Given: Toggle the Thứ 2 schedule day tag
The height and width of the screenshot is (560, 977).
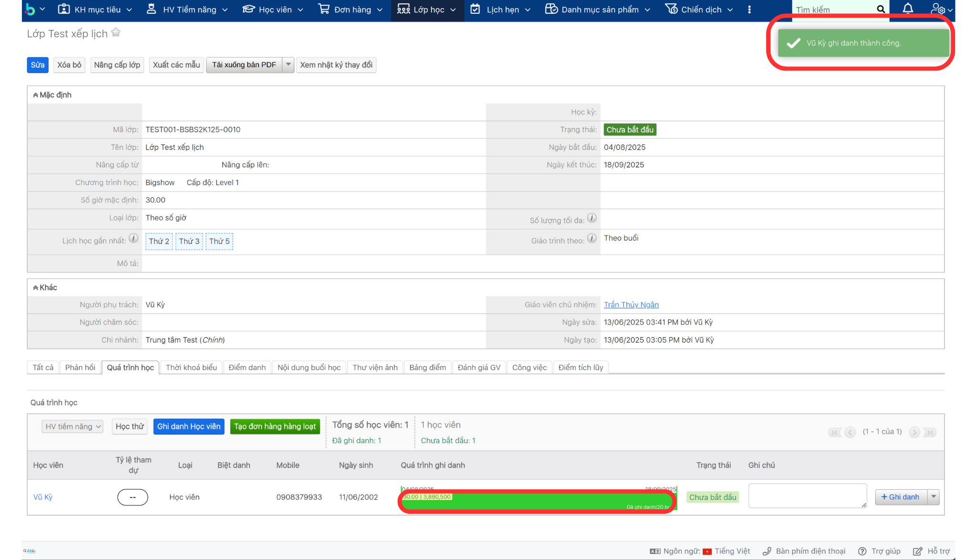Looking at the screenshot, I should pyautogui.click(x=159, y=241).
